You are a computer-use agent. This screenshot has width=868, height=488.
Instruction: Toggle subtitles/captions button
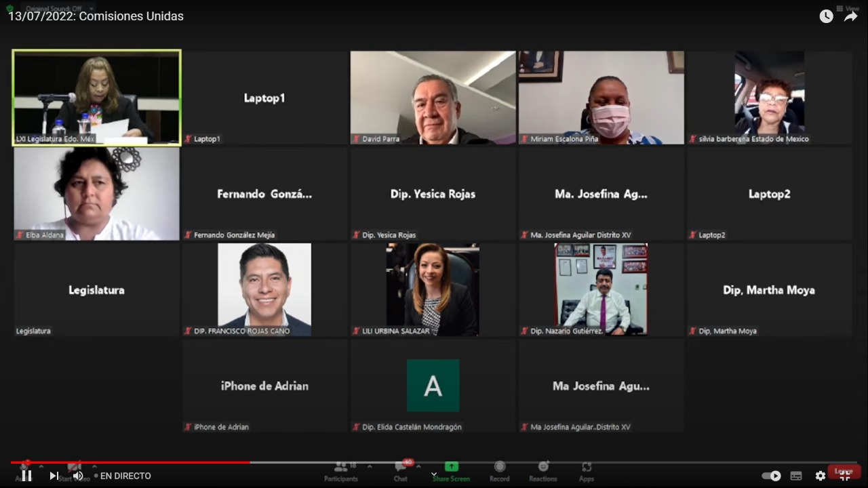point(796,476)
